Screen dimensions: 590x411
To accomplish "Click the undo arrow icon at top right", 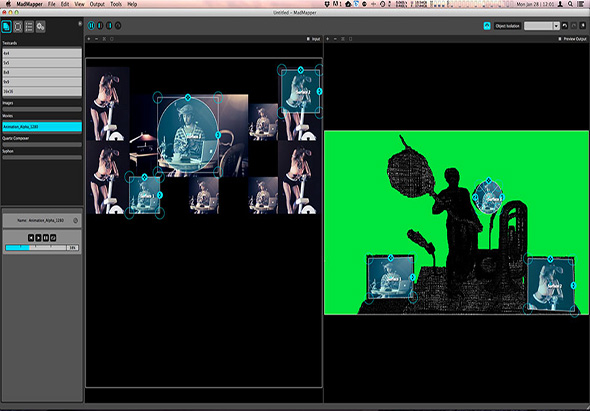I will [564, 26].
